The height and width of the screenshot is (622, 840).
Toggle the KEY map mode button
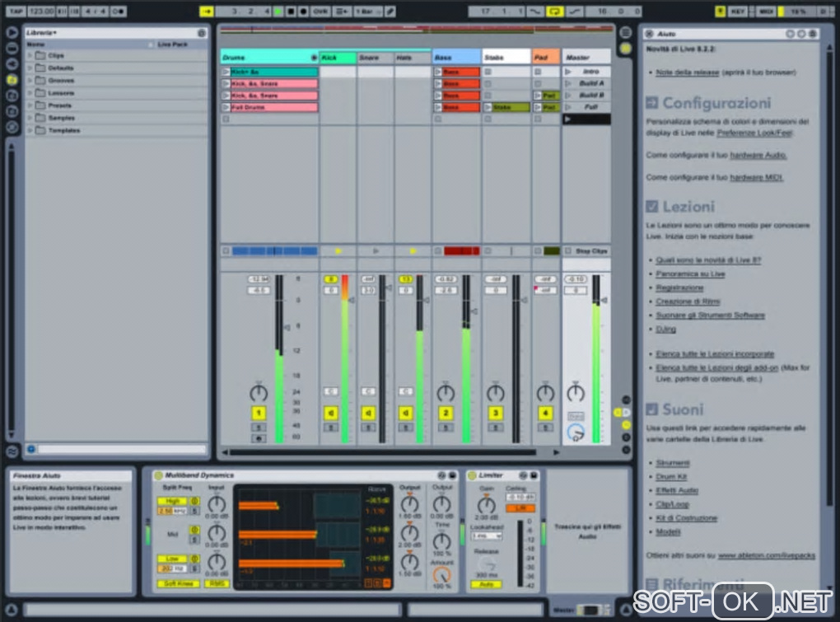pos(738,11)
